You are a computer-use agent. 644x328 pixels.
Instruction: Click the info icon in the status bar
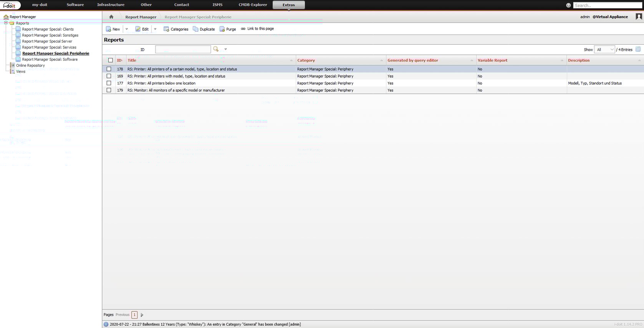point(106,324)
